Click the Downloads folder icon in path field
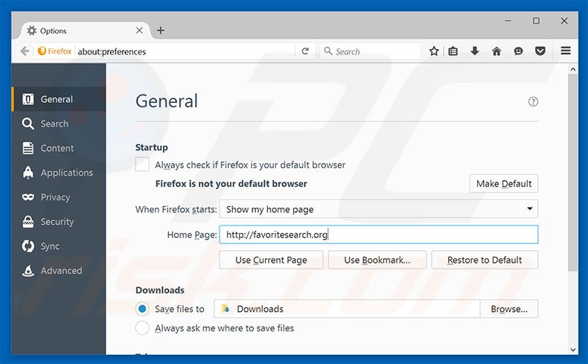588x364 pixels. pos(226,308)
